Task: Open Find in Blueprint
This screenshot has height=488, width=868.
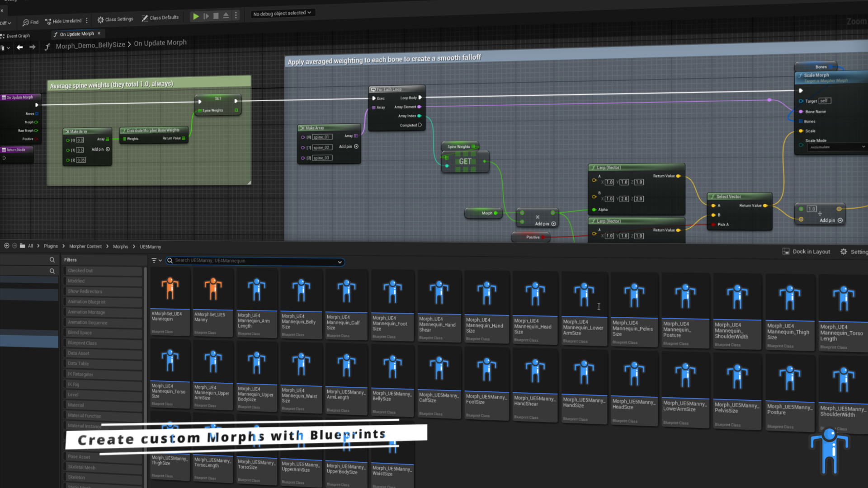Action: click(30, 22)
